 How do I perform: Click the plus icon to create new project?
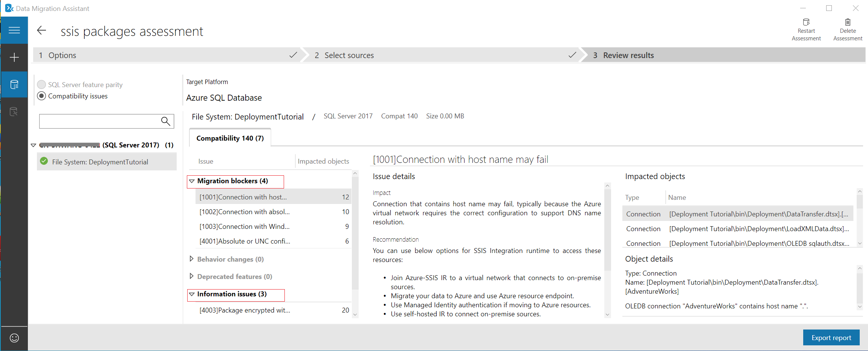[14, 57]
